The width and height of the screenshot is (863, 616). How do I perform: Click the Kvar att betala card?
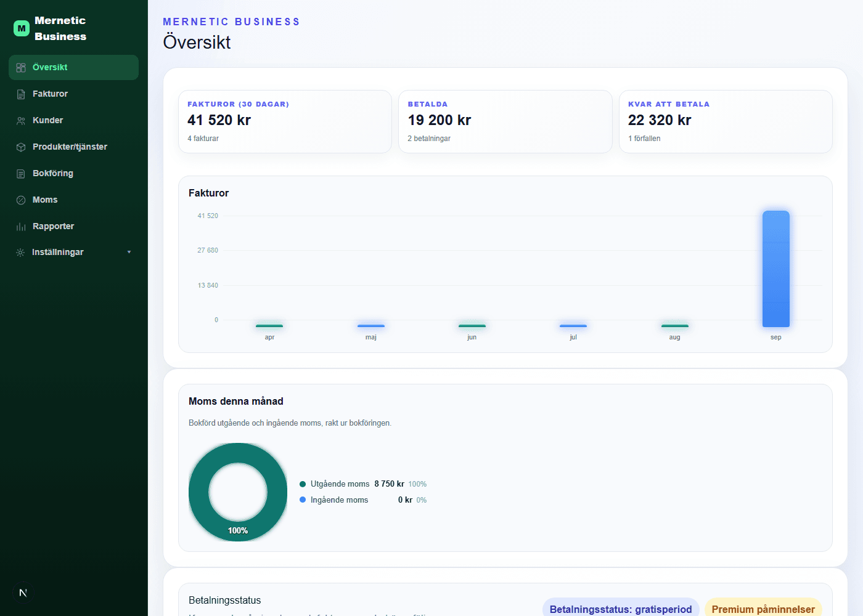[726, 121]
